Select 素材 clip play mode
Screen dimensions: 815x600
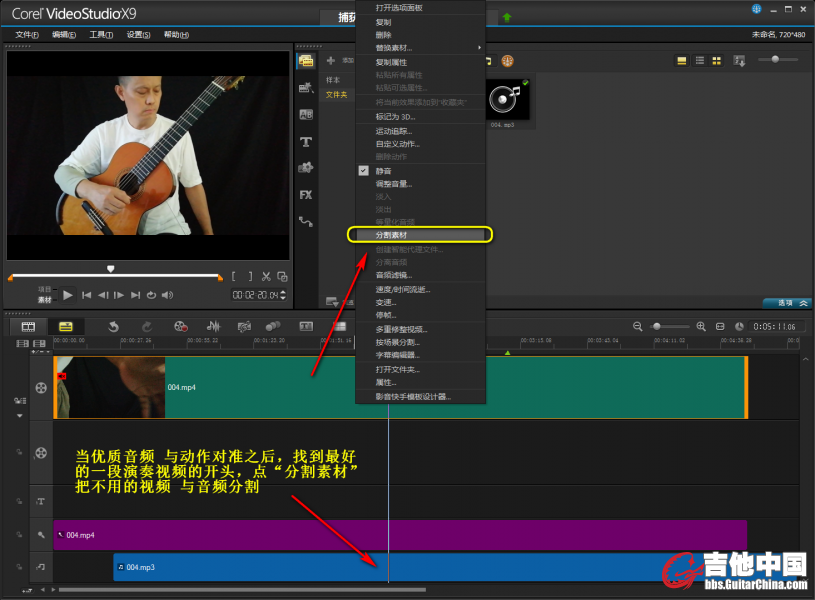pyautogui.click(x=45, y=300)
